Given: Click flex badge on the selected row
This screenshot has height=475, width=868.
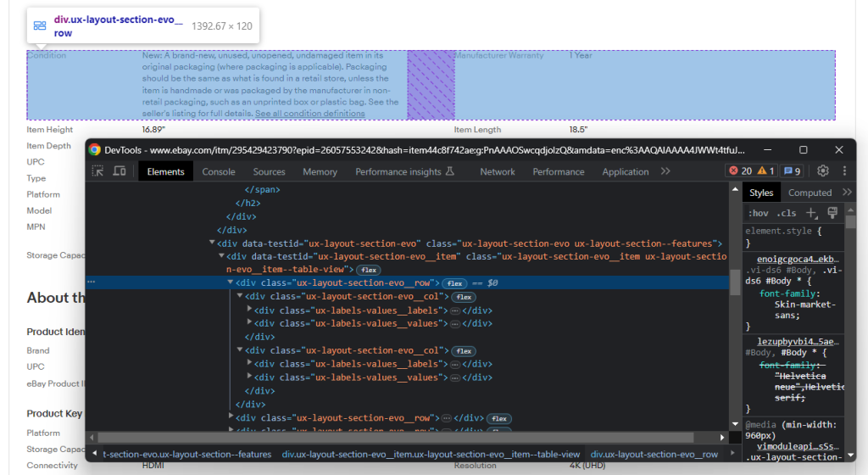Looking at the screenshot, I should [454, 283].
